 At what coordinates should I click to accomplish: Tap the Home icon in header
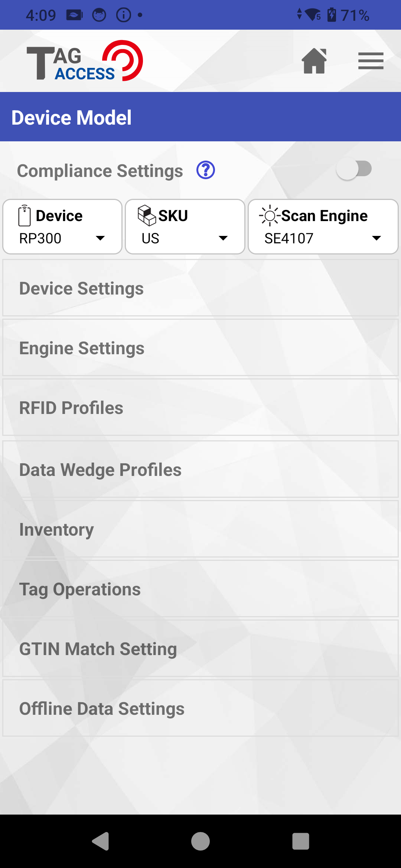pos(314,61)
